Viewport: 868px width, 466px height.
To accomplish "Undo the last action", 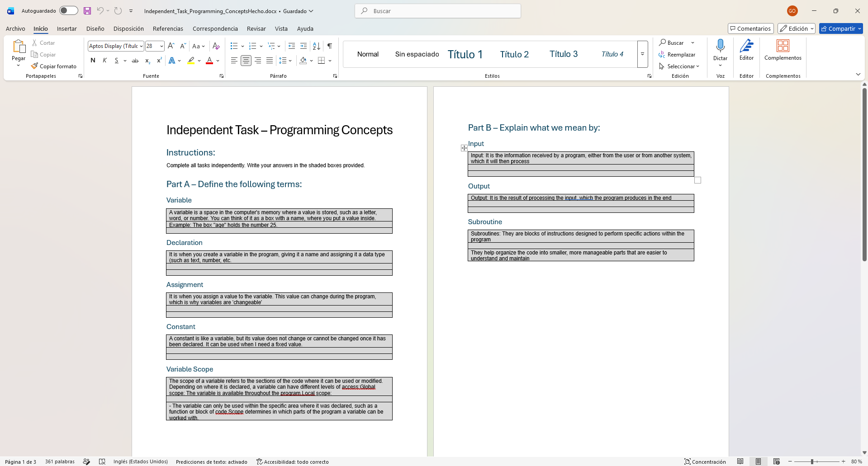I will pyautogui.click(x=100, y=11).
